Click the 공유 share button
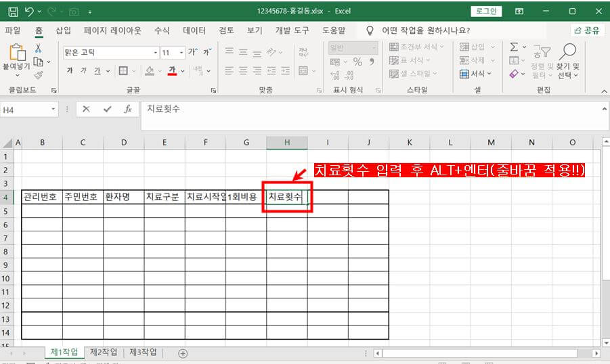610x364 pixels. (x=588, y=30)
